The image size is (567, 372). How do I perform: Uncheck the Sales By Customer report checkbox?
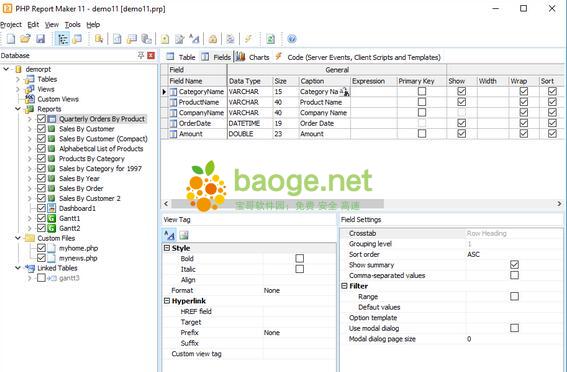point(41,129)
